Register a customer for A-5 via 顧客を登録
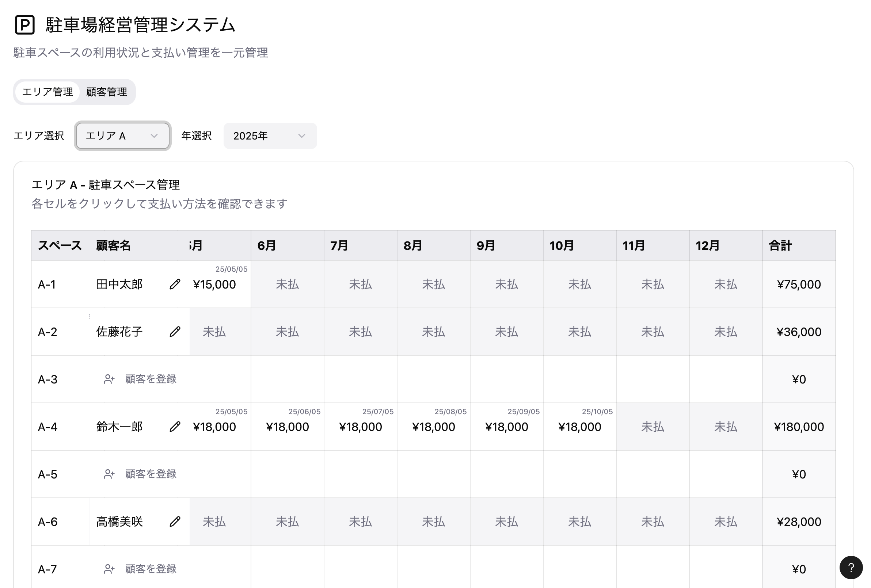Screen dimensions: 871x588 (x=151, y=474)
